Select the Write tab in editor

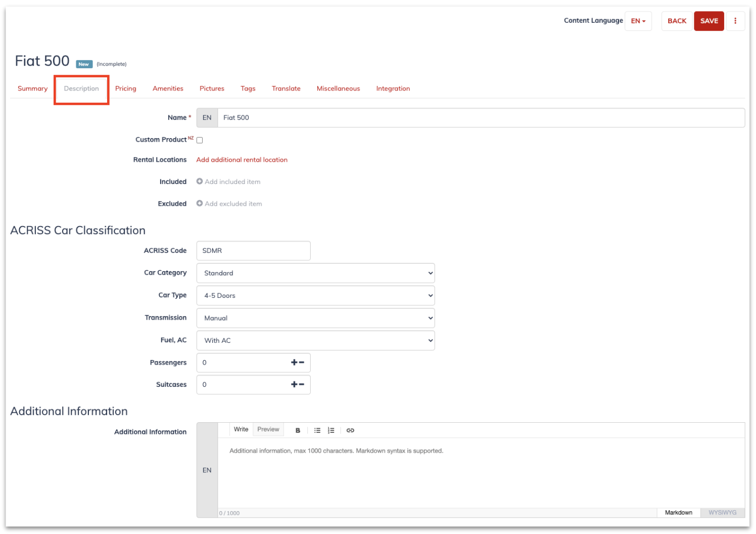[241, 429]
